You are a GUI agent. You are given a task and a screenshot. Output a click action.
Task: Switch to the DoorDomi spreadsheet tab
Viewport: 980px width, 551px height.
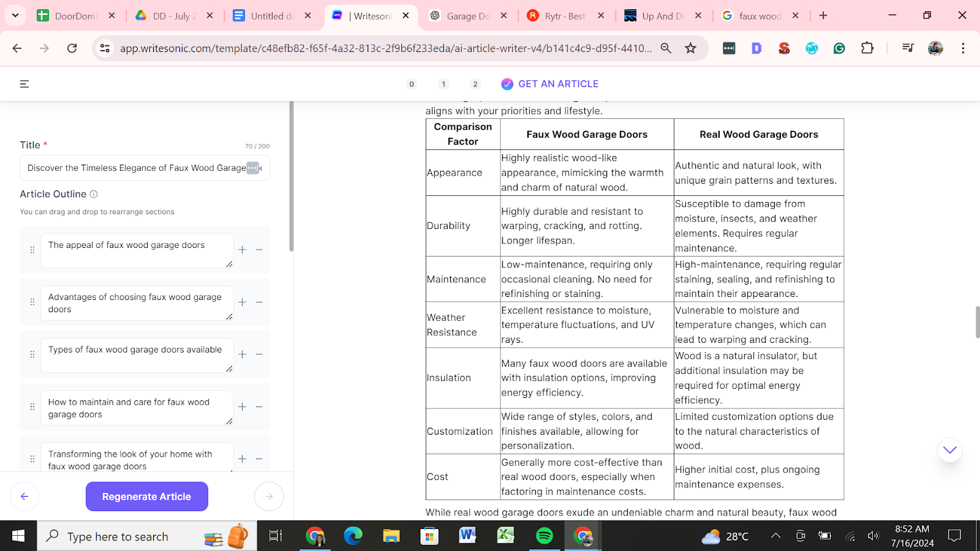pos(76,16)
